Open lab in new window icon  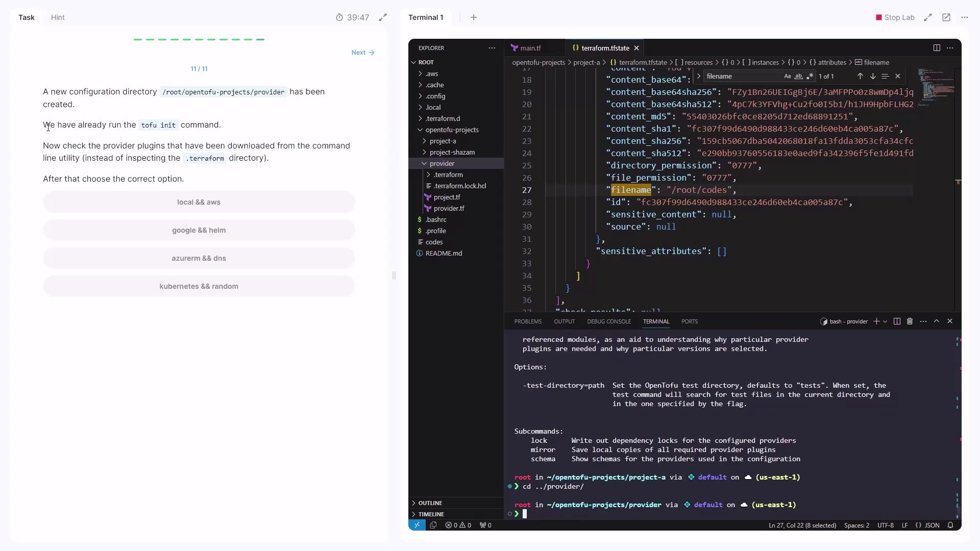(x=946, y=17)
